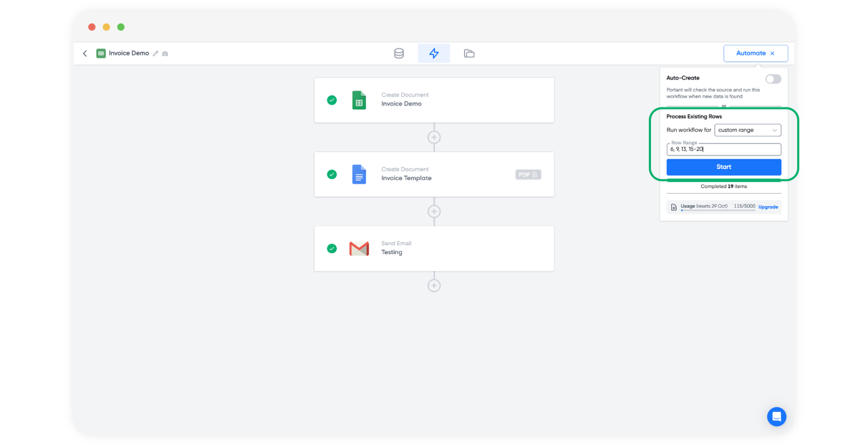The height and width of the screenshot is (445, 868).
Task: Click the pencil icon to rename workflow
Action: coord(155,53)
